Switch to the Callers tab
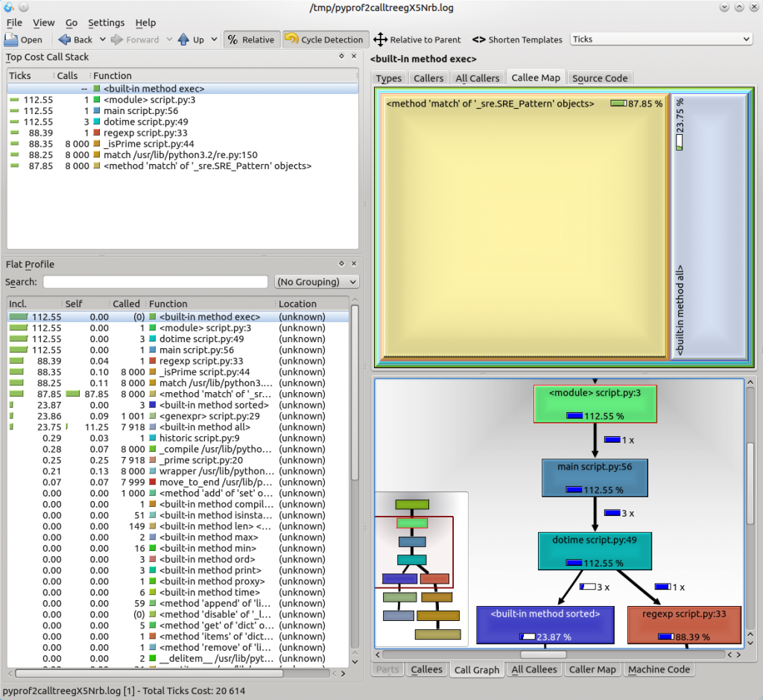This screenshot has height=700, width=763. (430, 78)
